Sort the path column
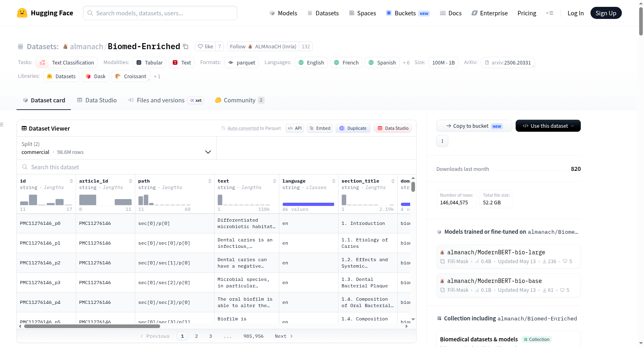Viewport: 644px width, 347px height. pyautogui.click(x=210, y=181)
